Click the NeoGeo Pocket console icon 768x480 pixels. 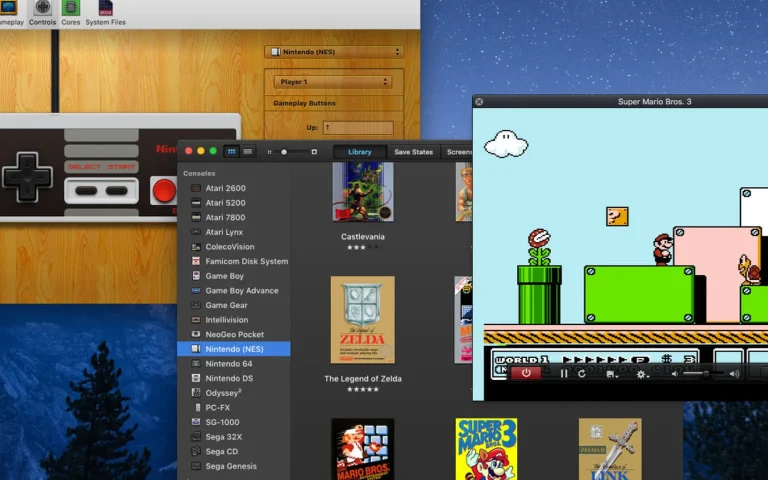click(x=196, y=334)
